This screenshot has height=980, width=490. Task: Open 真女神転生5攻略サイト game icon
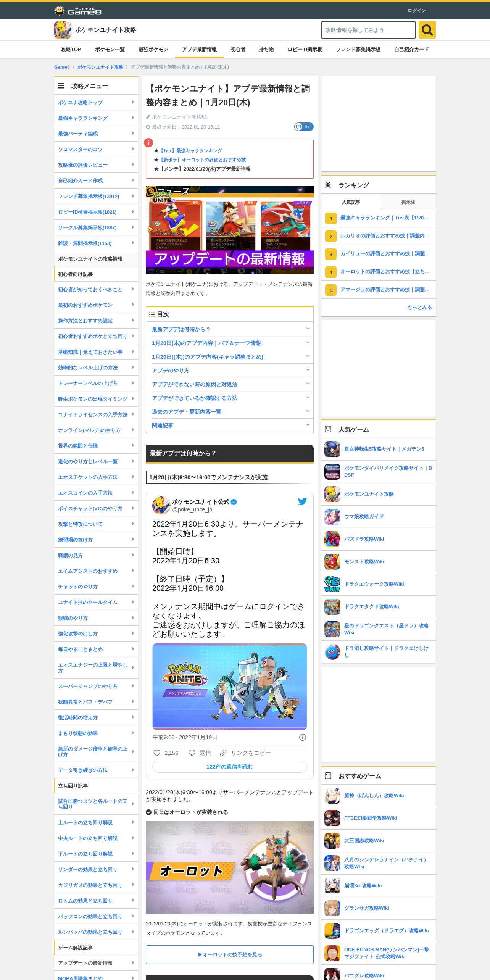[332, 449]
